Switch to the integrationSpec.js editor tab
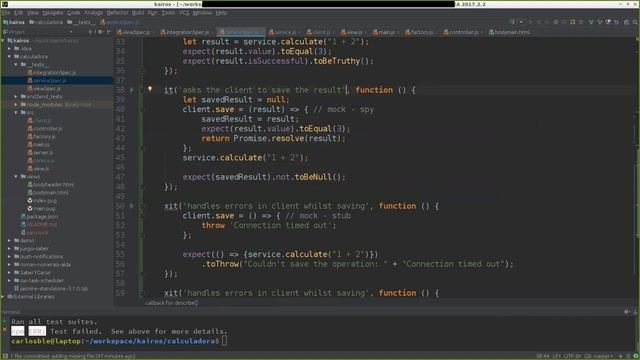 coord(187,32)
